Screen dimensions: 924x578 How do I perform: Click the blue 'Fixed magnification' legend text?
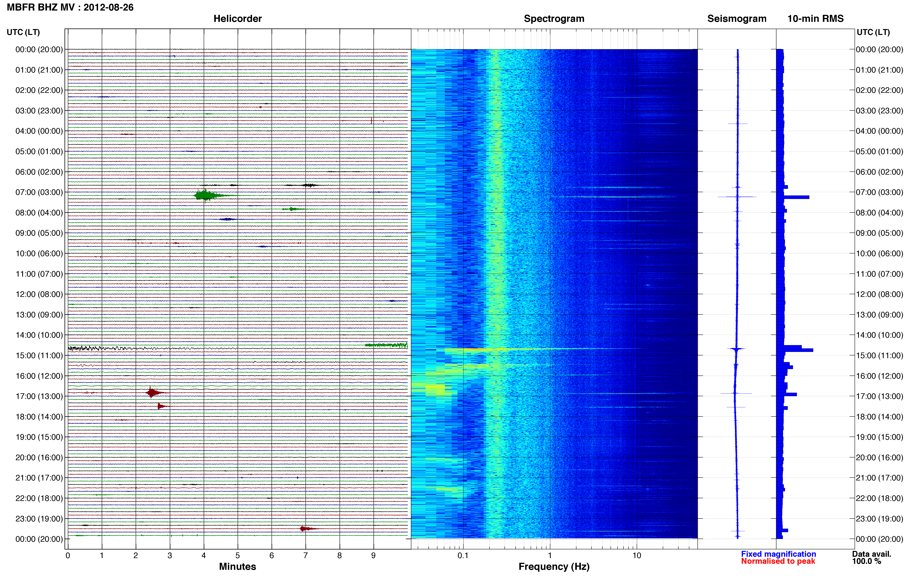point(778,554)
